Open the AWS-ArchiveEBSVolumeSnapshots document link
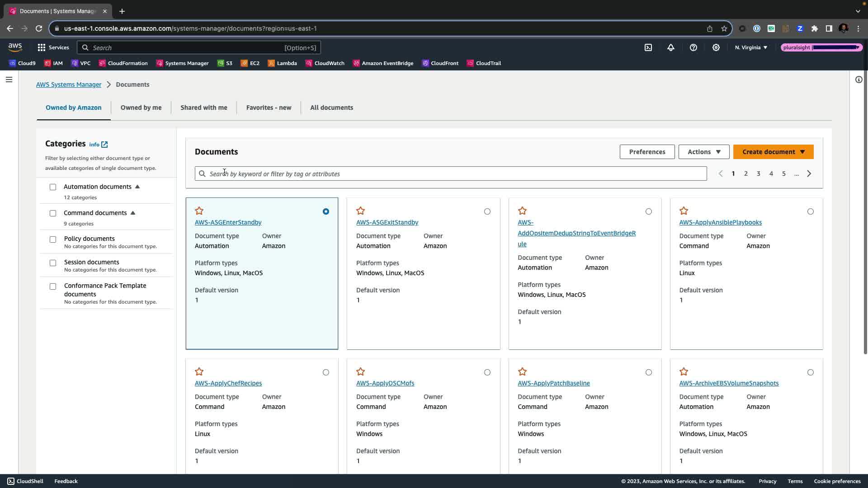 (x=729, y=383)
